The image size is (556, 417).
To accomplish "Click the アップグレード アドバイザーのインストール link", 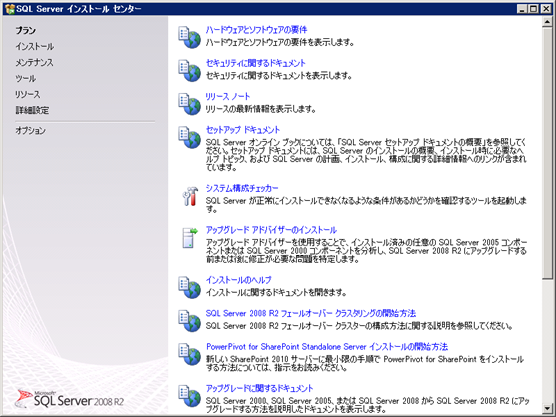I will 271,230.
